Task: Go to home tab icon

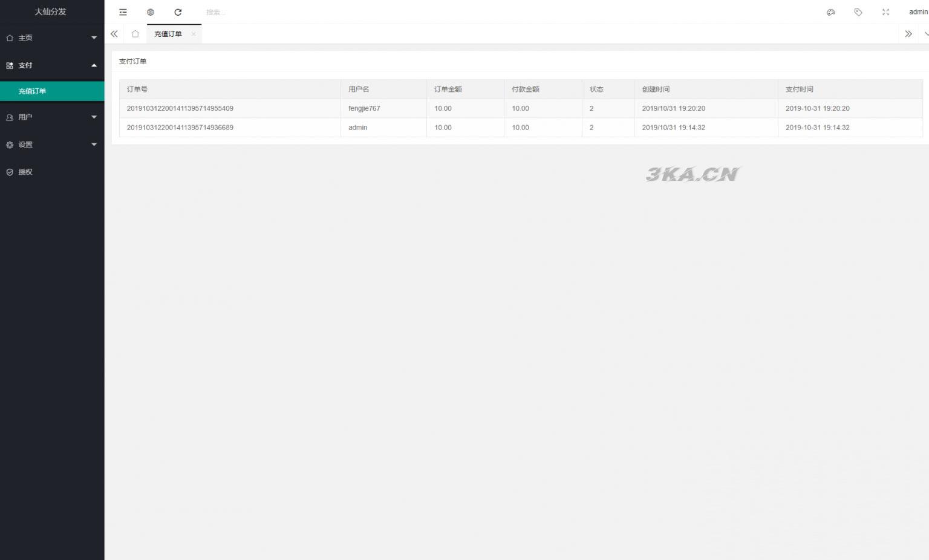Action: 135,34
